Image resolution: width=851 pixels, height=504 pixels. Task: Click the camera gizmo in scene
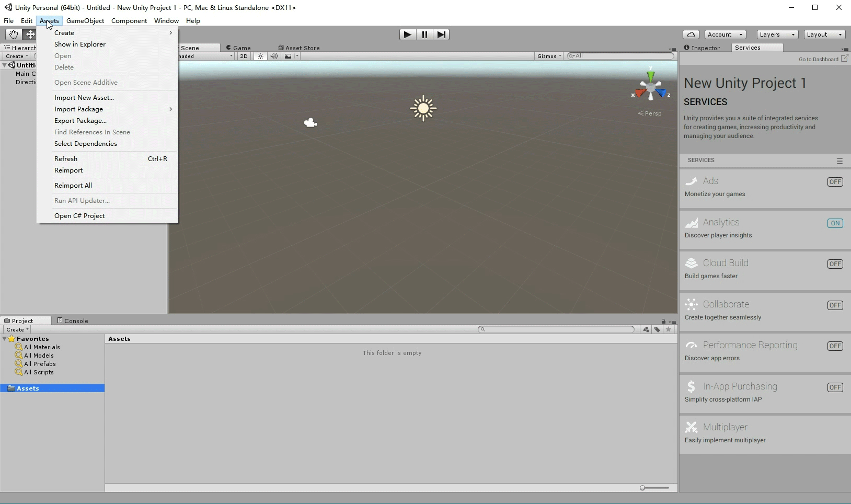point(310,122)
